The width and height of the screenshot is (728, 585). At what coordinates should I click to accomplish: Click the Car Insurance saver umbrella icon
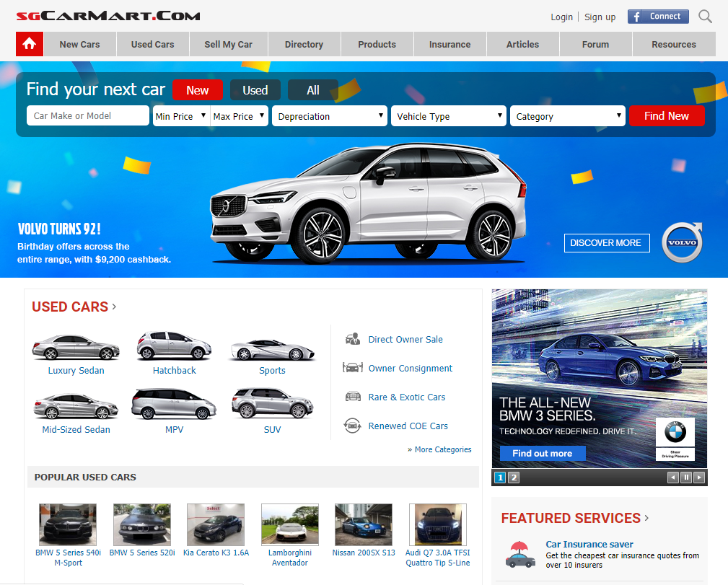pyautogui.click(x=520, y=555)
